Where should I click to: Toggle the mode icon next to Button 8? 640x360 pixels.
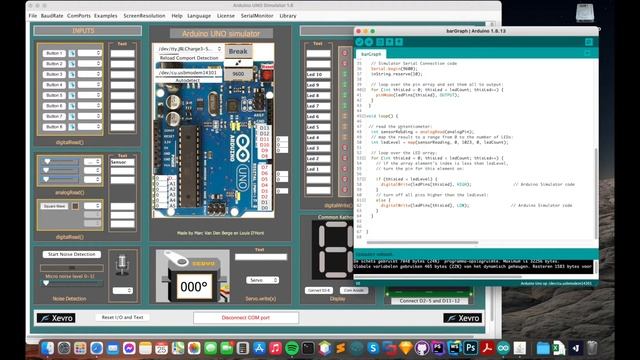[x=72, y=127]
